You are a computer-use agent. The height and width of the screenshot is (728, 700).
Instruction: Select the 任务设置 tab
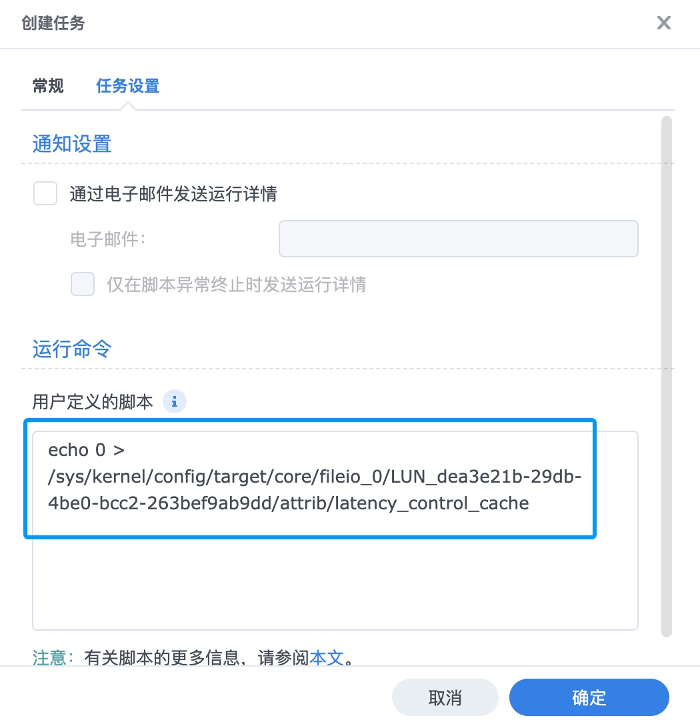pyautogui.click(x=127, y=86)
